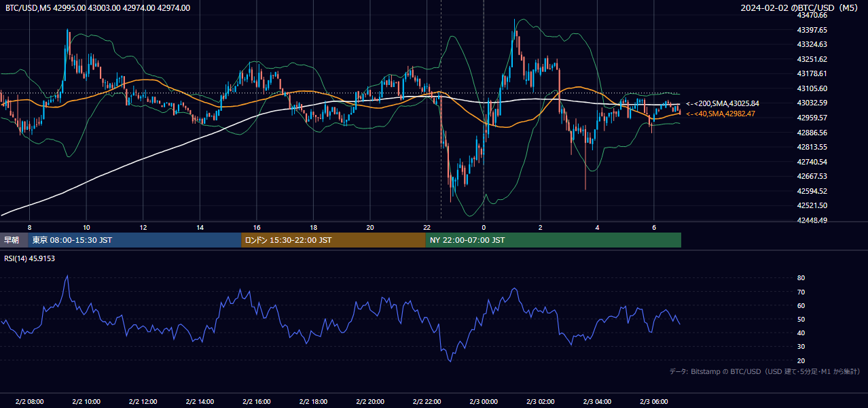Click price axis label 42886.56
868x408 pixels.
pyautogui.click(x=812, y=133)
